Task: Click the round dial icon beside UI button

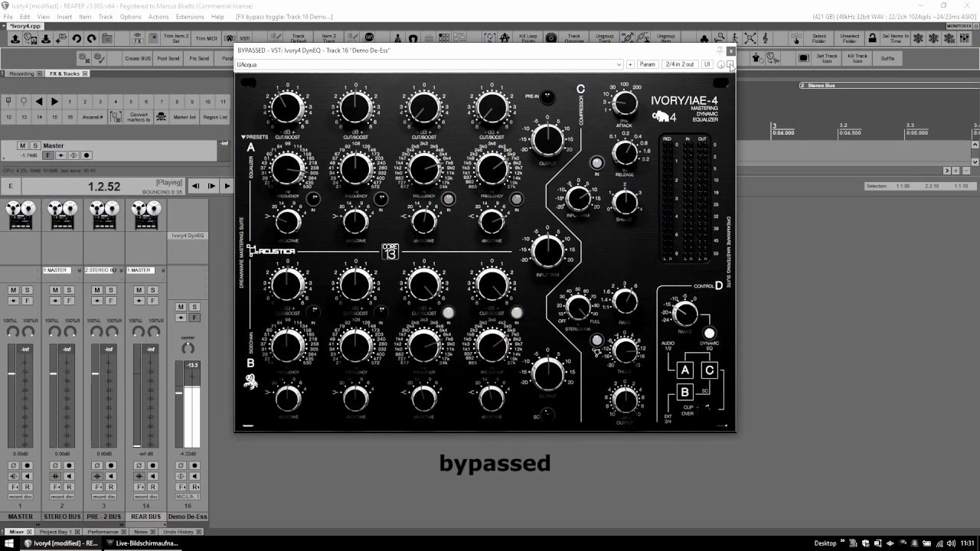Action: [x=720, y=64]
